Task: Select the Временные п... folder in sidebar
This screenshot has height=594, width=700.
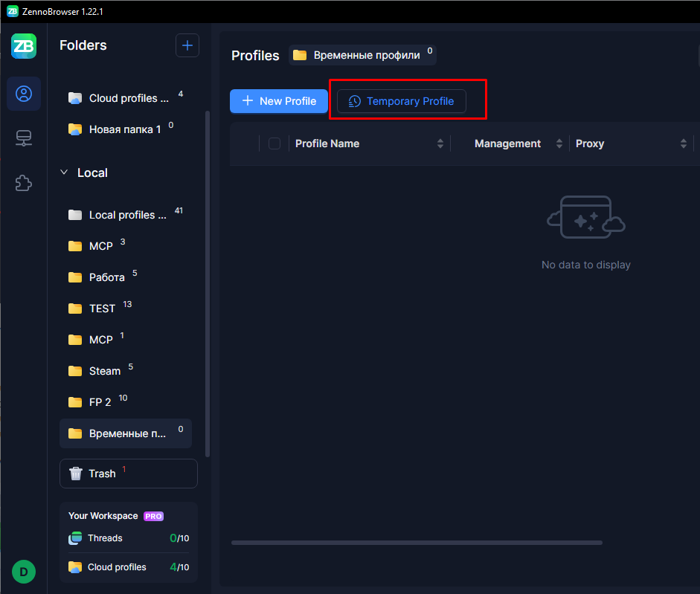Action: click(126, 433)
